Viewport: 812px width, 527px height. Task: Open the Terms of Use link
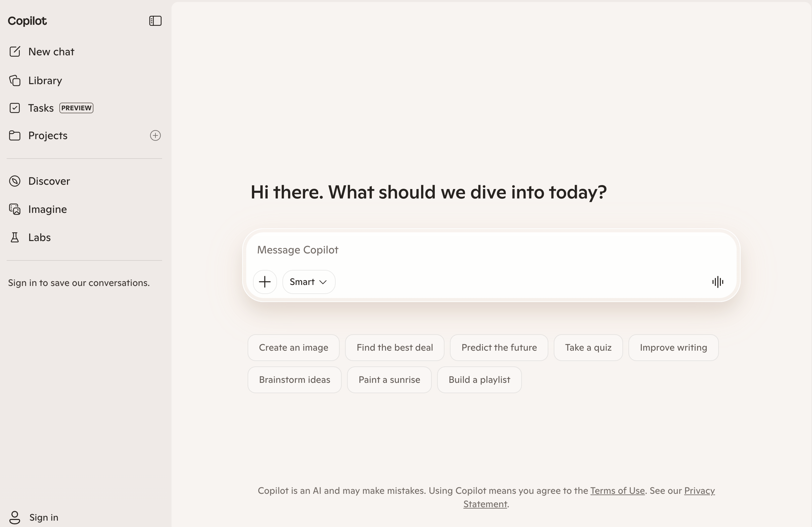click(617, 491)
